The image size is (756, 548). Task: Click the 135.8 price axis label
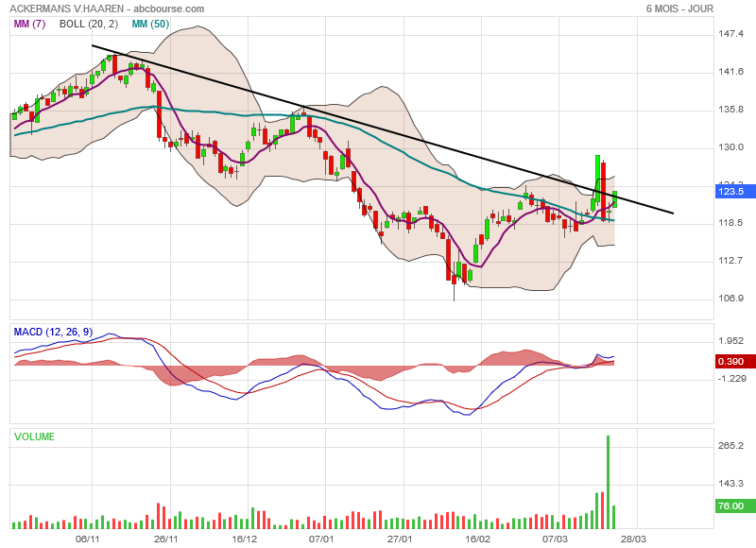click(x=730, y=110)
